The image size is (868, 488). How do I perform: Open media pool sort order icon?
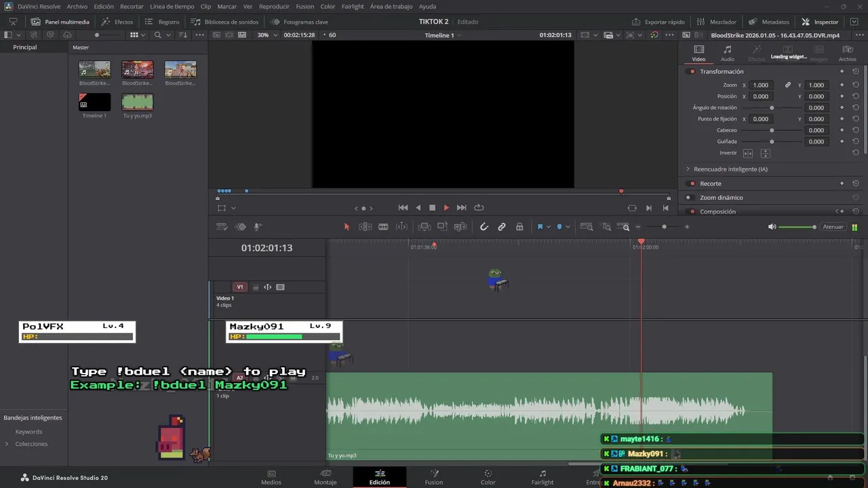point(182,35)
